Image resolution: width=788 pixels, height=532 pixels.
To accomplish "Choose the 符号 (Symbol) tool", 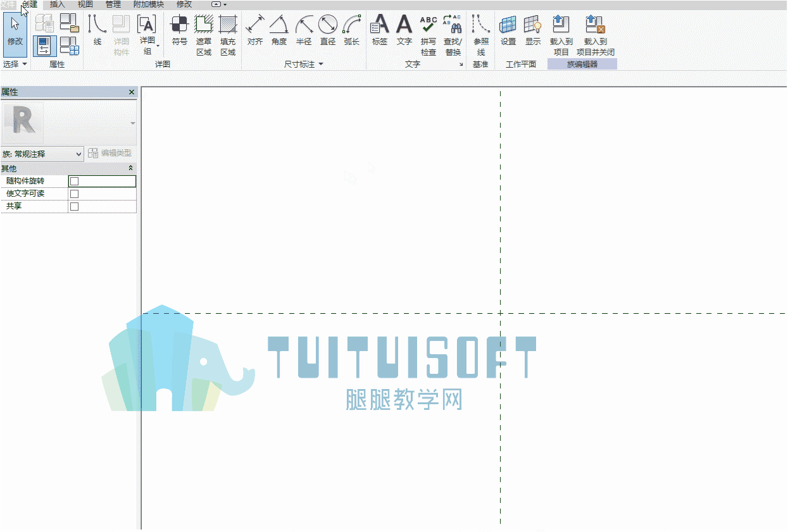I will pyautogui.click(x=180, y=32).
